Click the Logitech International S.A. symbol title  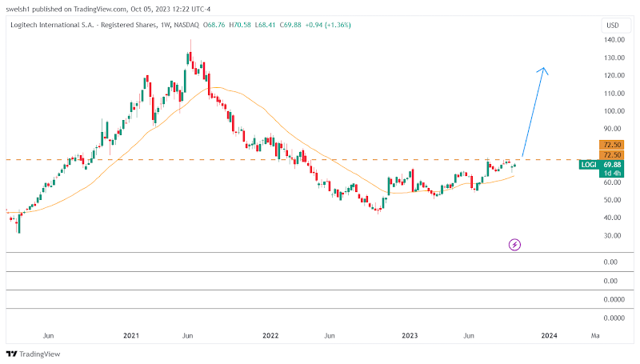(83, 25)
